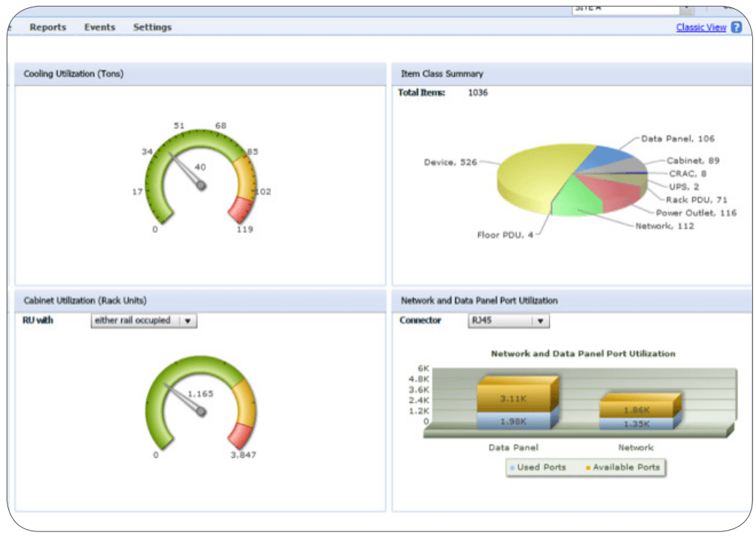Viewport: 756px width, 538px height.
Task: Click the 'Data Panel' axis label under the bars
Action: point(513,447)
